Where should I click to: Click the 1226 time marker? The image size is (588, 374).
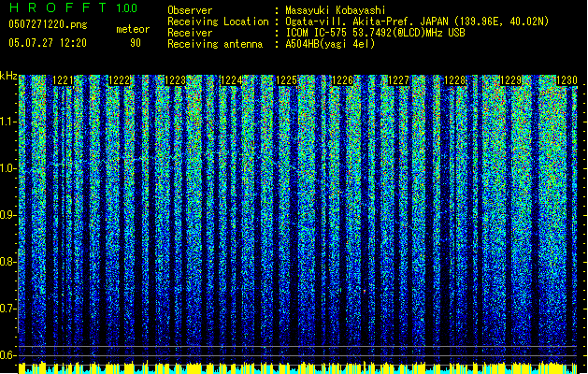tap(343, 80)
